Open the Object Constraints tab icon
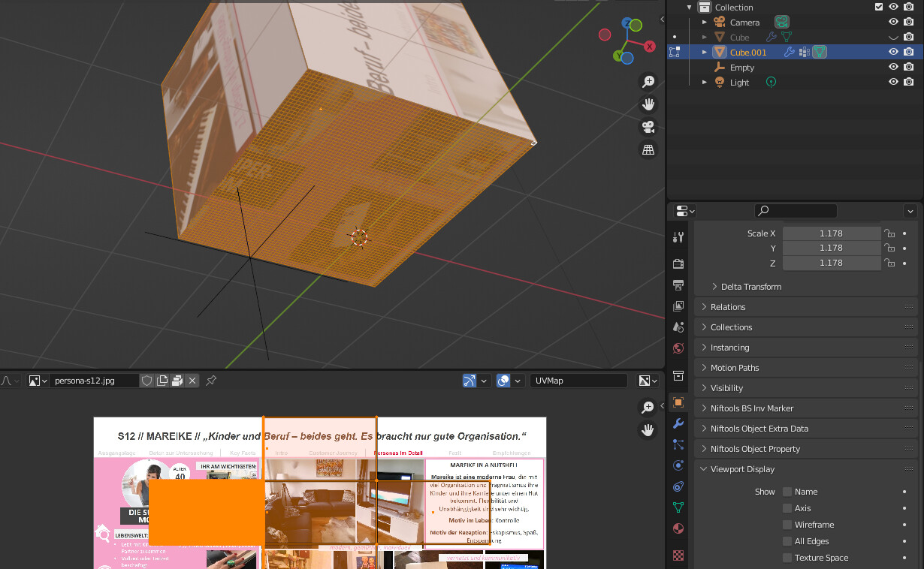Image resolution: width=924 pixels, height=569 pixels. [678, 486]
